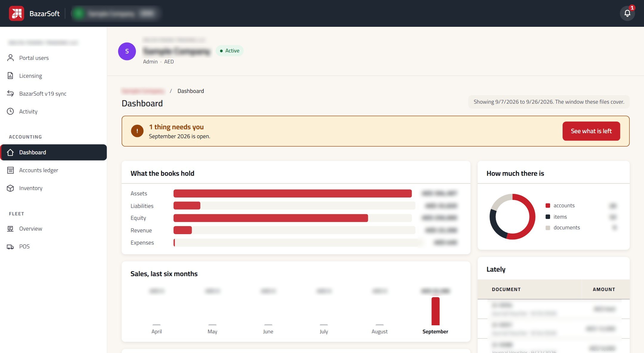The width and height of the screenshot is (644, 353).
Task: Click the donut chart
Action: click(512, 217)
